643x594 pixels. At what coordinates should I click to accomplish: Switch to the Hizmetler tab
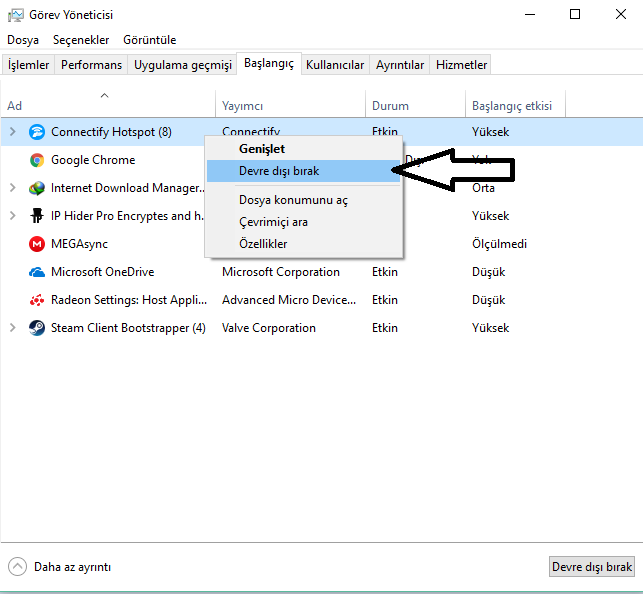point(461,65)
